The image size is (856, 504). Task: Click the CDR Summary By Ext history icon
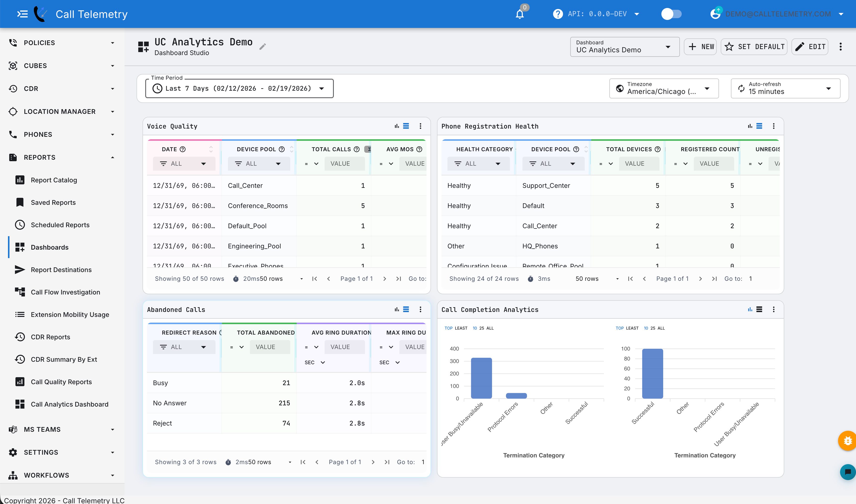[x=20, y=359]
